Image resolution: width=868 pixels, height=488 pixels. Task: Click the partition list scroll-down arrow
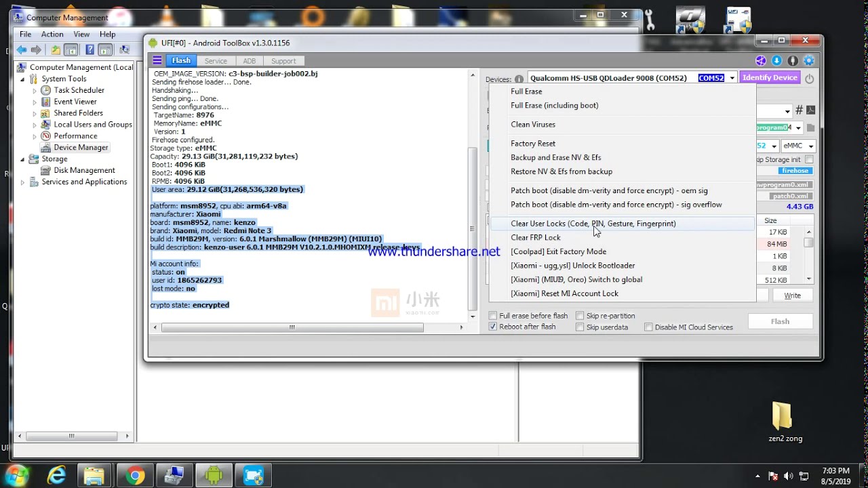pos(808,279)
